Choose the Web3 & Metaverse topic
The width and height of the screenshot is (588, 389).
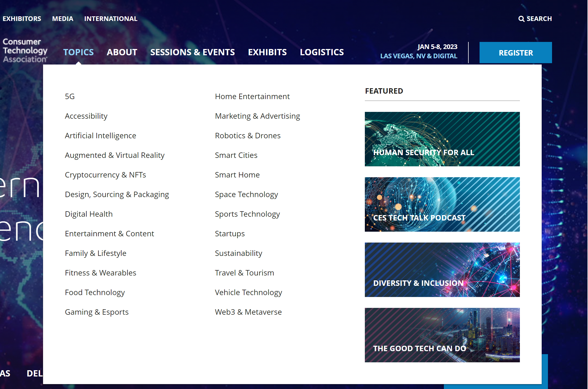coord(248,312)
